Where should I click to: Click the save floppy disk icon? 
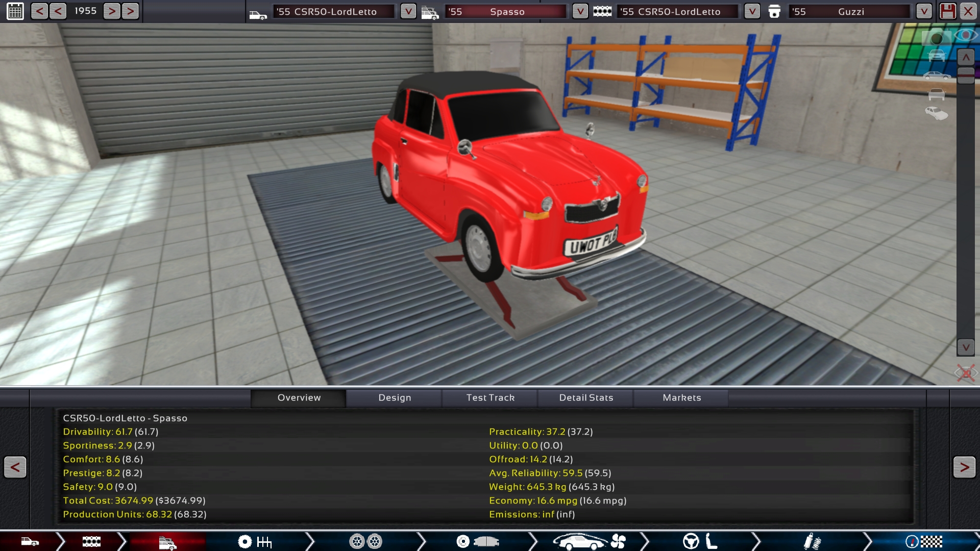[947, 11]
